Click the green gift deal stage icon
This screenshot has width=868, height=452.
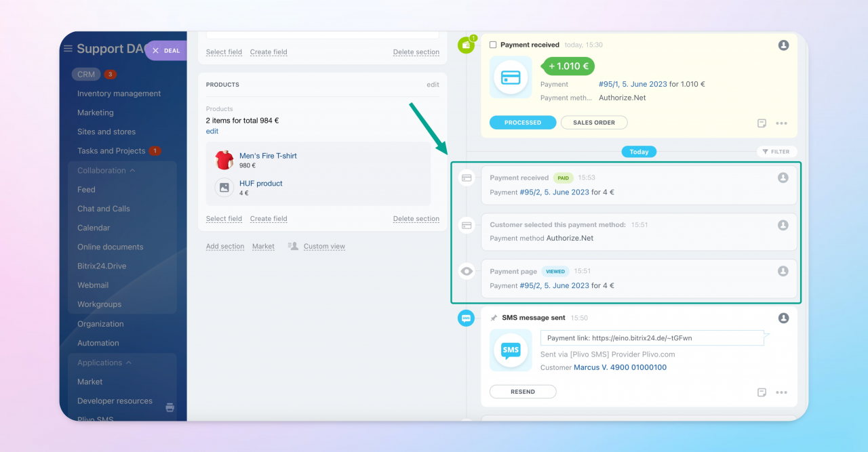click(466, 45)
